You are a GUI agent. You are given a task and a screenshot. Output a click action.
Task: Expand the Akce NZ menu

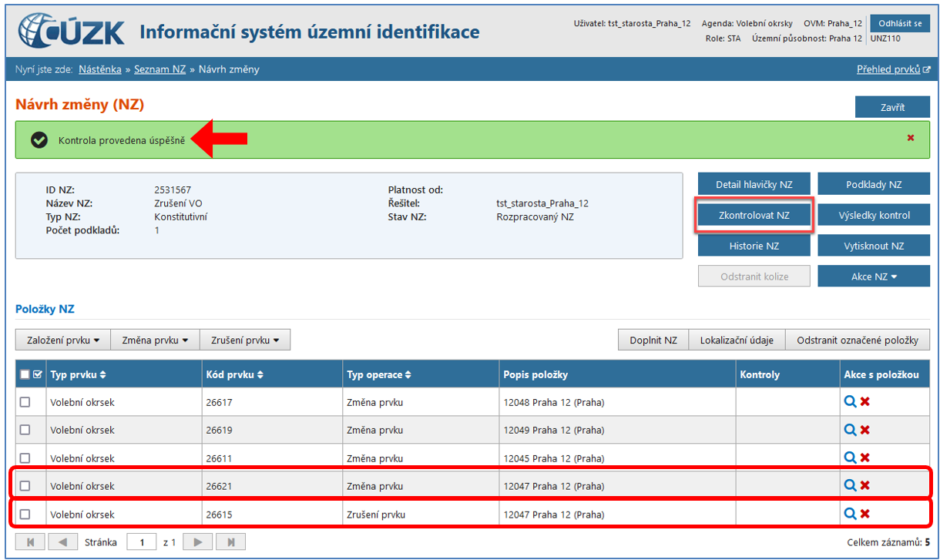tap(874, 277)
